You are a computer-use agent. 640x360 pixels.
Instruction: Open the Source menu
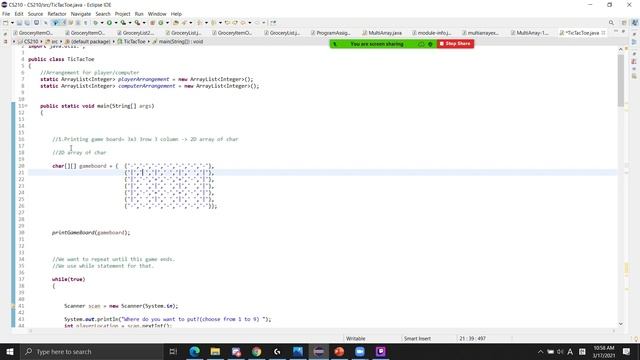(x=35, y=14)
